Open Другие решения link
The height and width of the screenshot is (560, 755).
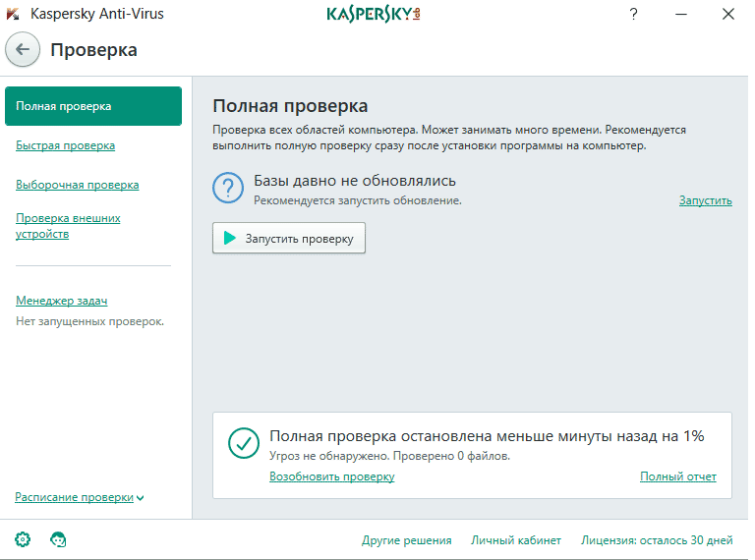coord(407,540)
